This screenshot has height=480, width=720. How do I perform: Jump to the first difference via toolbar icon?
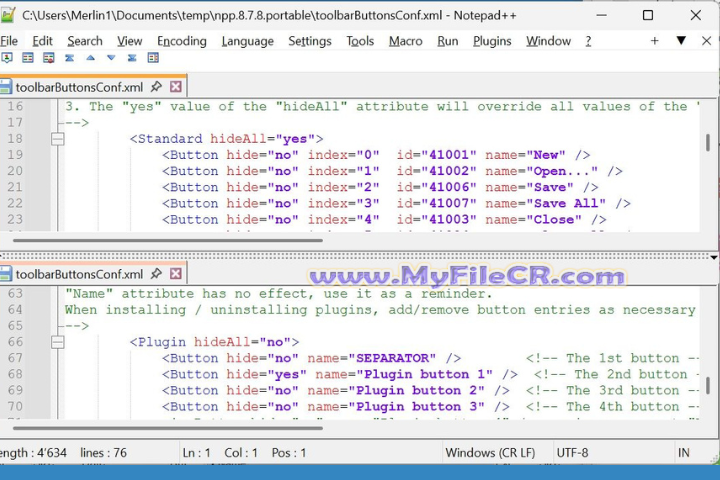pyautogui.click(x=69, y=58)
